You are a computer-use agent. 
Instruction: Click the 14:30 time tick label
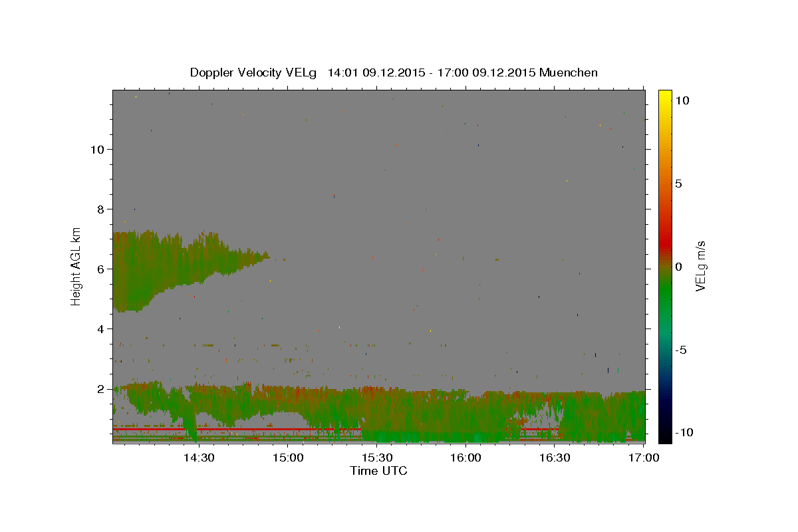198,458
